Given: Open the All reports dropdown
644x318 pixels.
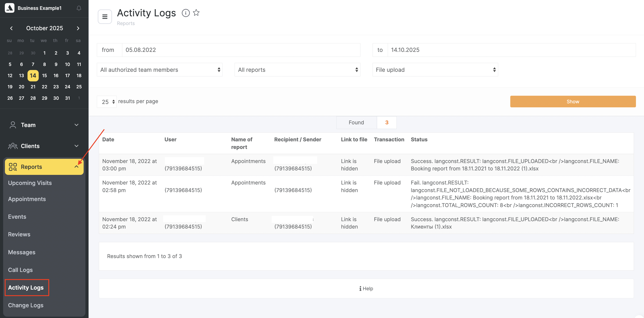Looking at the screenshot, I should (x=297, y=70).
